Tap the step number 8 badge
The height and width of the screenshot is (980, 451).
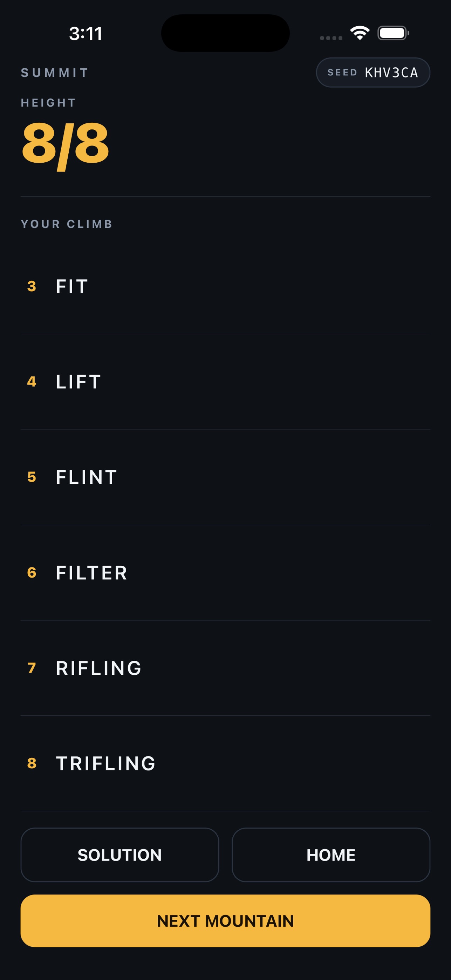point(32,763)
